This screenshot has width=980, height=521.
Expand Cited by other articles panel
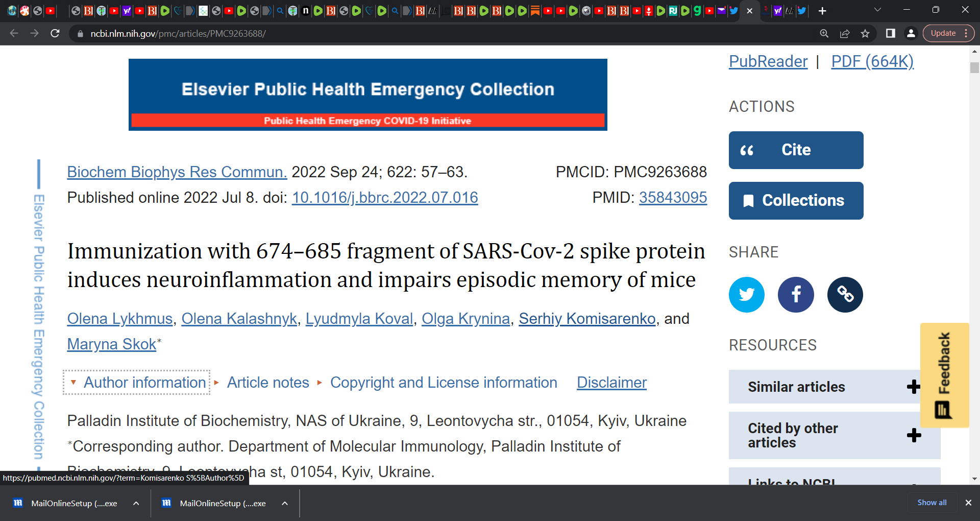(835, 435)
